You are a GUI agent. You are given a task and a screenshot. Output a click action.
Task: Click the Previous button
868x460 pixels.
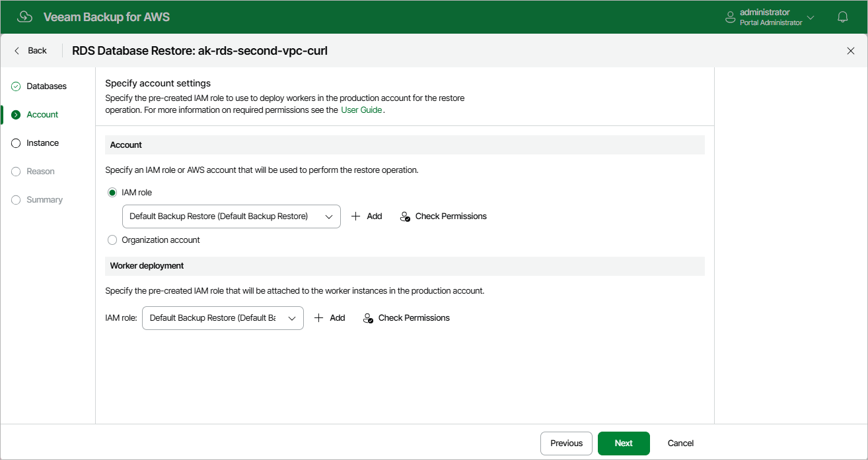(x=566, y=444)
